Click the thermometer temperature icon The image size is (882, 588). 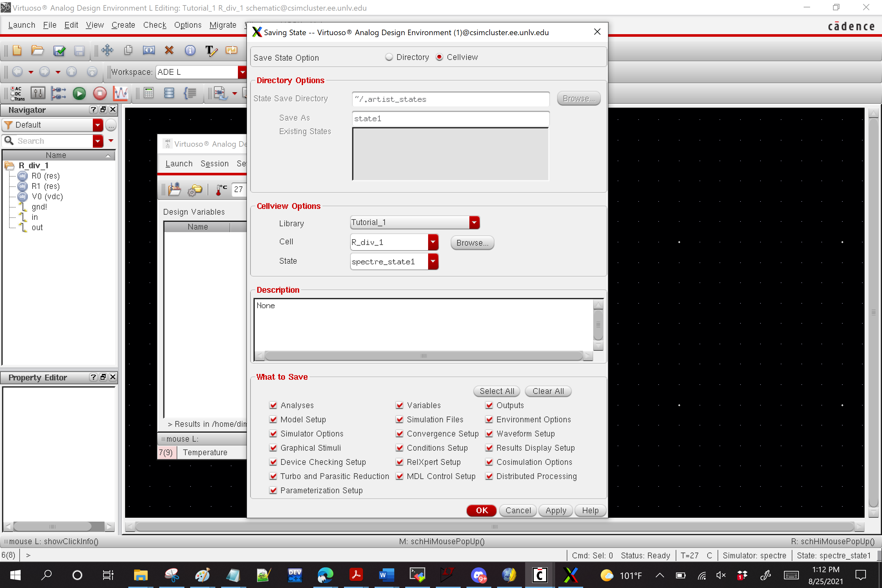pos(221,189)
